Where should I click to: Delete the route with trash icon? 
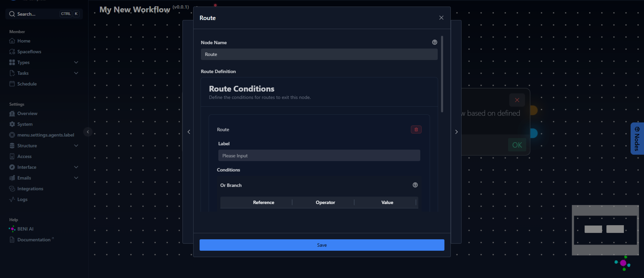tap(416, 130)
